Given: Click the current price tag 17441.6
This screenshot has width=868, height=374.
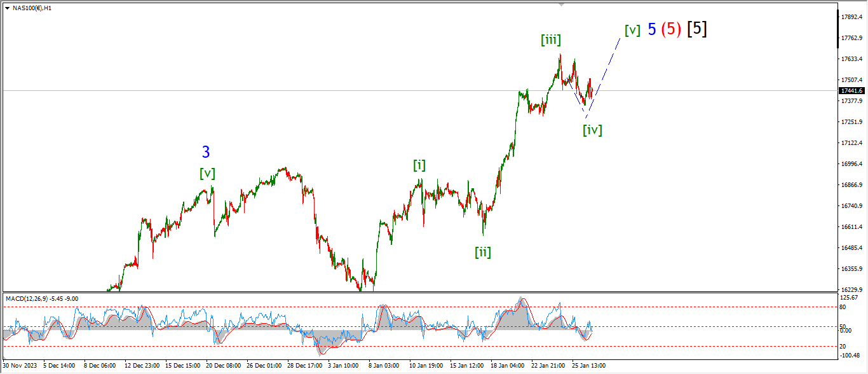Looking at the screenshot, I should 851,91.
